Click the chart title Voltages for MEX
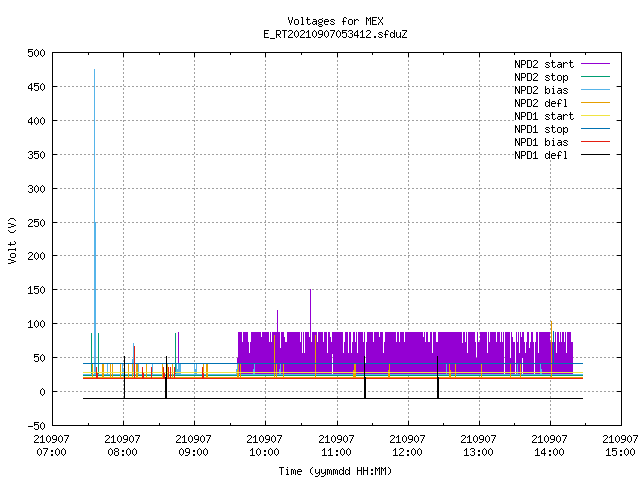 (x=335, y=21)
